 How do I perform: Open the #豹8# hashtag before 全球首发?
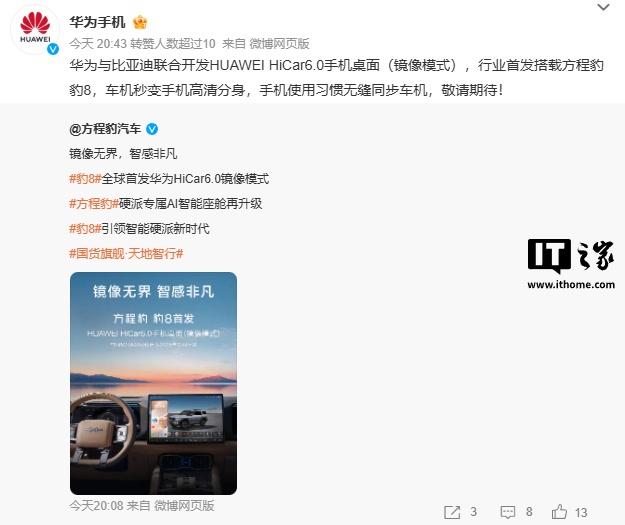coord(85,179)
